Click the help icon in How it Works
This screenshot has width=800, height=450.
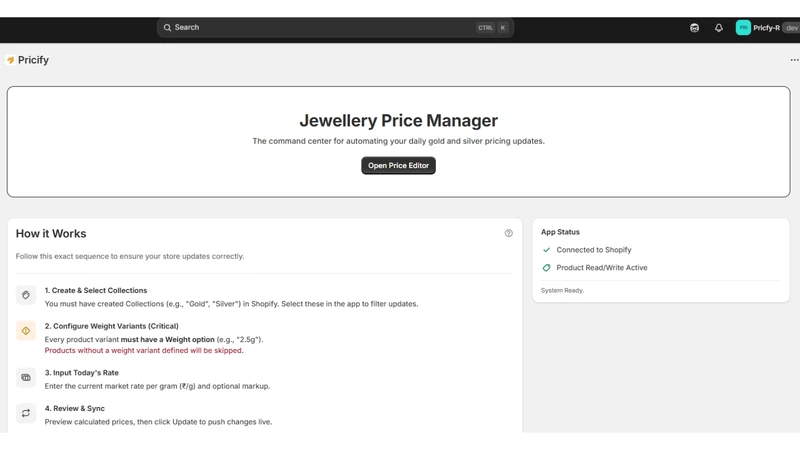(508, 233)
